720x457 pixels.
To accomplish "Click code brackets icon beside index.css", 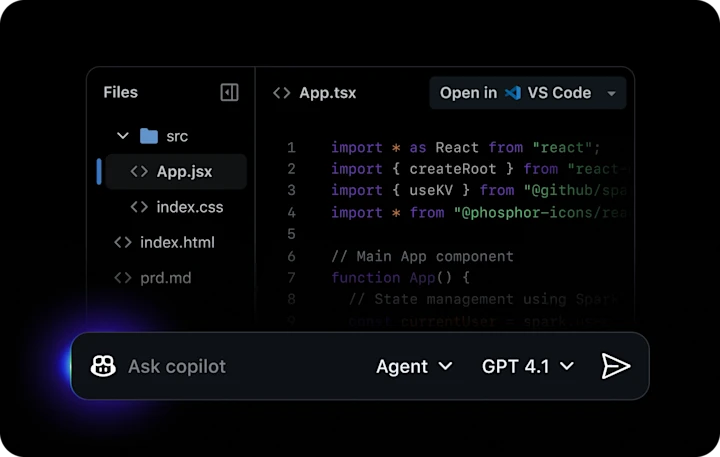I will pyautogui.click(x=139, y=207).
